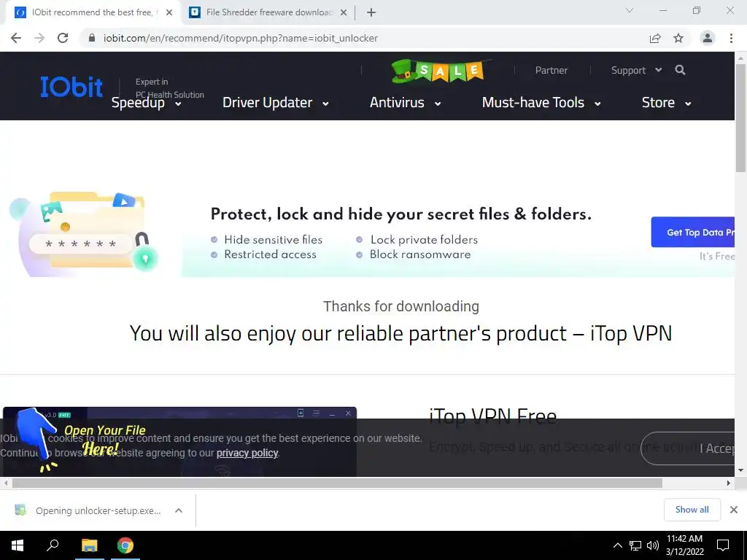The image size is (747, 560).
Task: Click the protected folder banner image
Action: coord(85,233)
